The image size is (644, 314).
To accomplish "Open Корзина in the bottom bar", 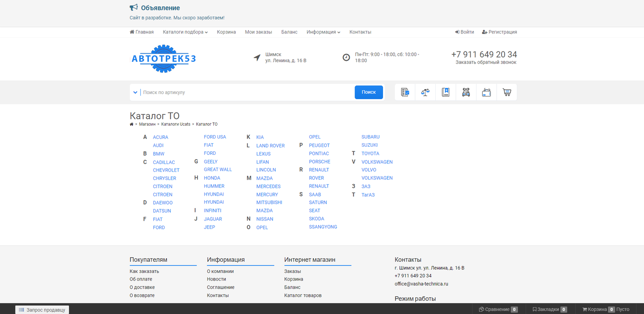I will (605, 309).
